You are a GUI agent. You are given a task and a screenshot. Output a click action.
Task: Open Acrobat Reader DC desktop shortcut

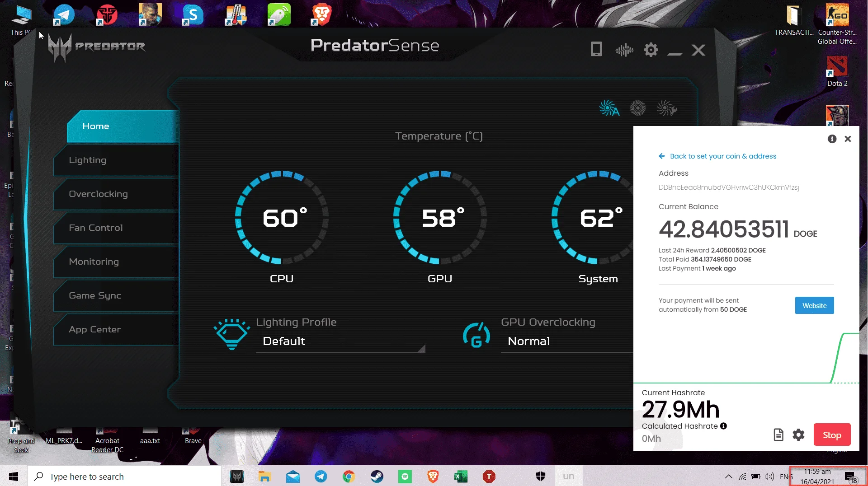(107, 440)
